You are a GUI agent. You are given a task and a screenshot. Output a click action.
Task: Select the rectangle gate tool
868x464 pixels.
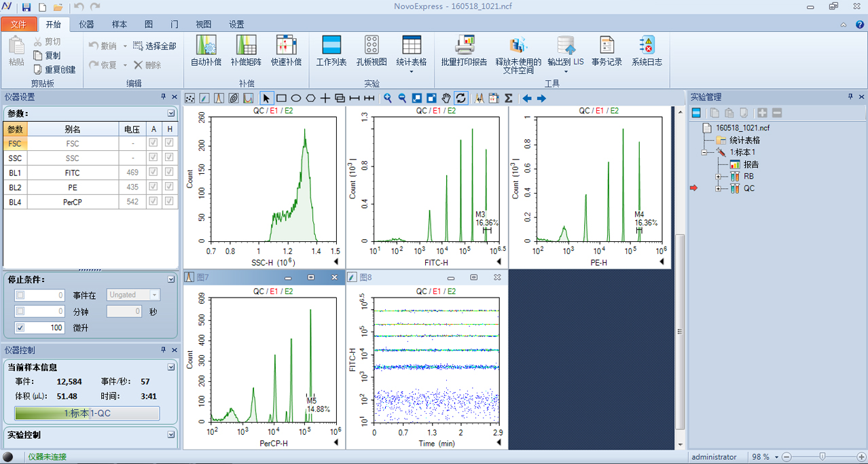click(281, 99)
